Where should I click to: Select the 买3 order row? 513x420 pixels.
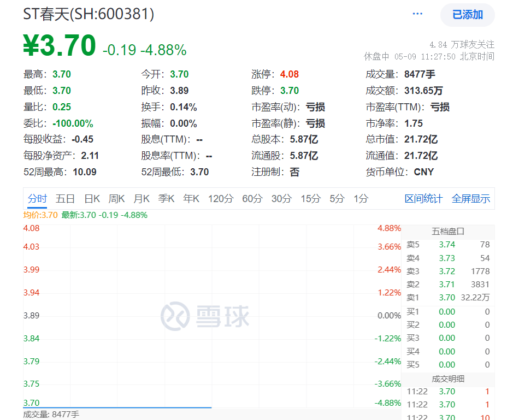click(448, 338)
